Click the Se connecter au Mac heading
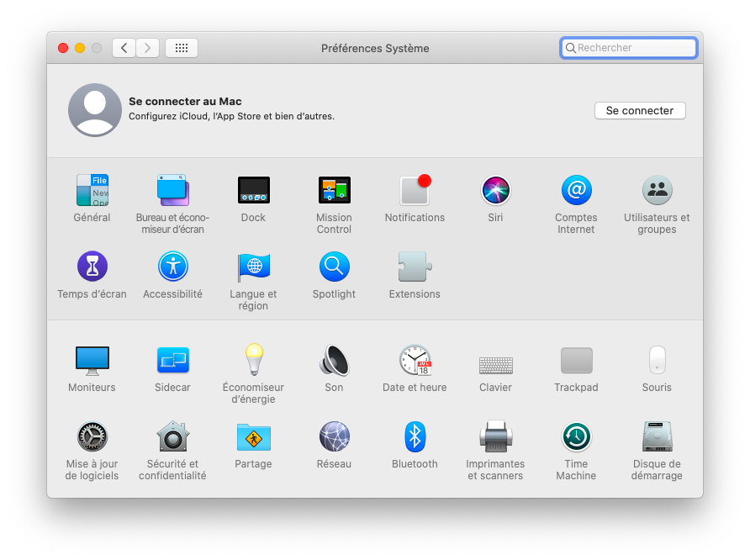The image size is (750, 560). [x=185, y=102]
